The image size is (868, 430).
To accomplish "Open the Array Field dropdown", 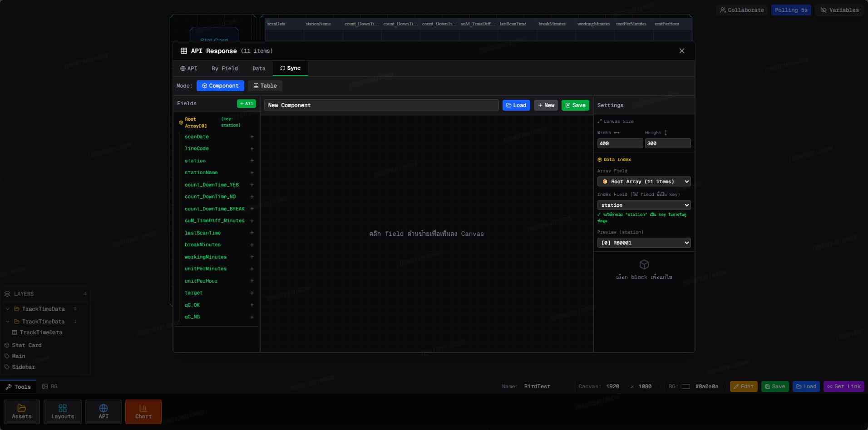I will pos(644,181).
